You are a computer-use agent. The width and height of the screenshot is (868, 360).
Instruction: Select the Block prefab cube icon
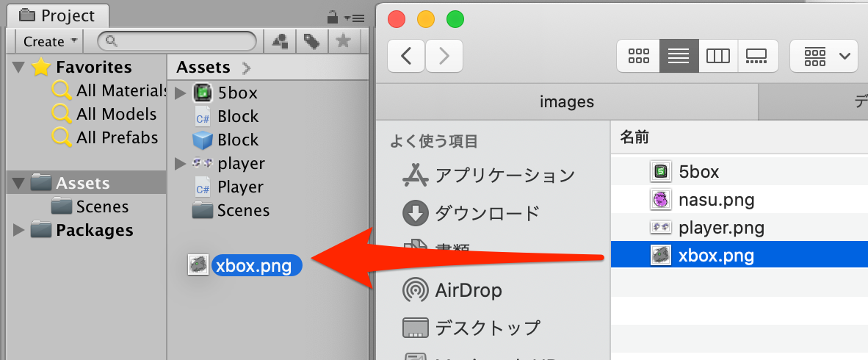point(203,140)
